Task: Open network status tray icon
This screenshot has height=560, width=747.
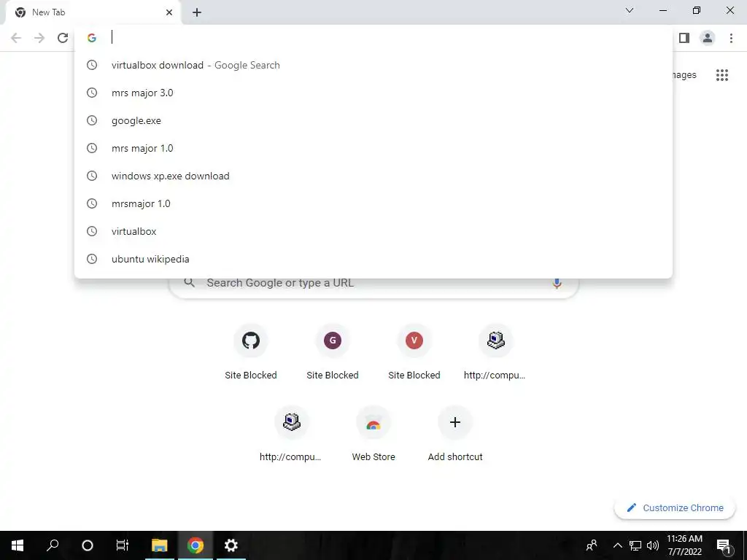Action: tap(635, 545)
